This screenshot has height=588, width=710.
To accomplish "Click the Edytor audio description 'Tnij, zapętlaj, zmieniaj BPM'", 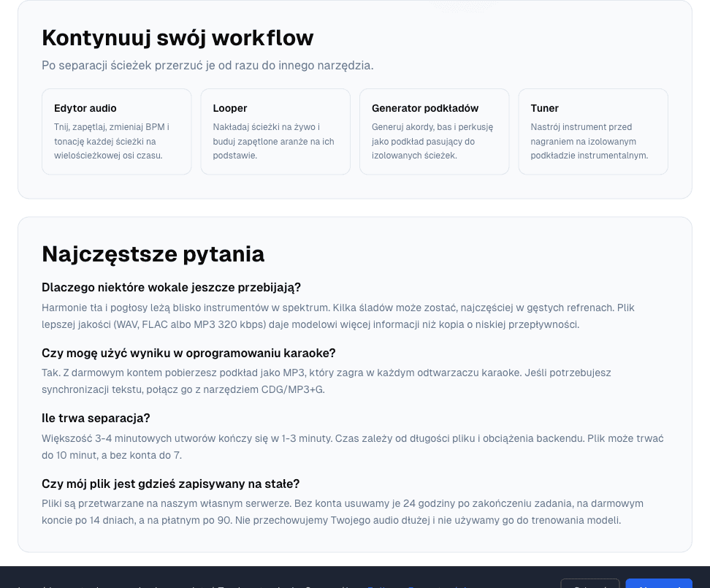I will [x=111, y=141].
